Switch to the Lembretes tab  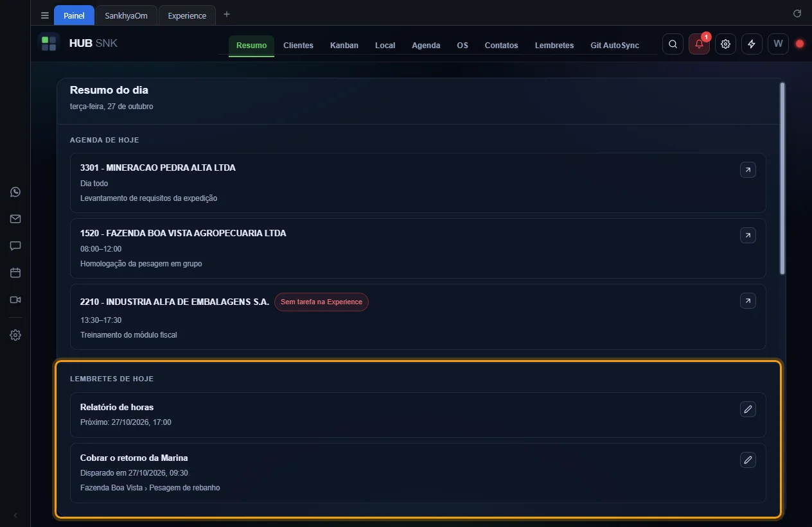point(554,46)
